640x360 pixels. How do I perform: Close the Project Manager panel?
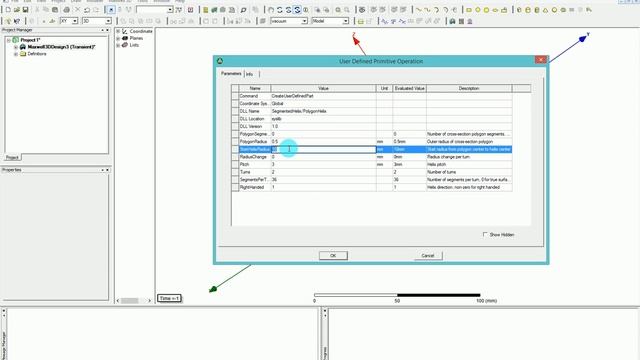pos(107,30)
